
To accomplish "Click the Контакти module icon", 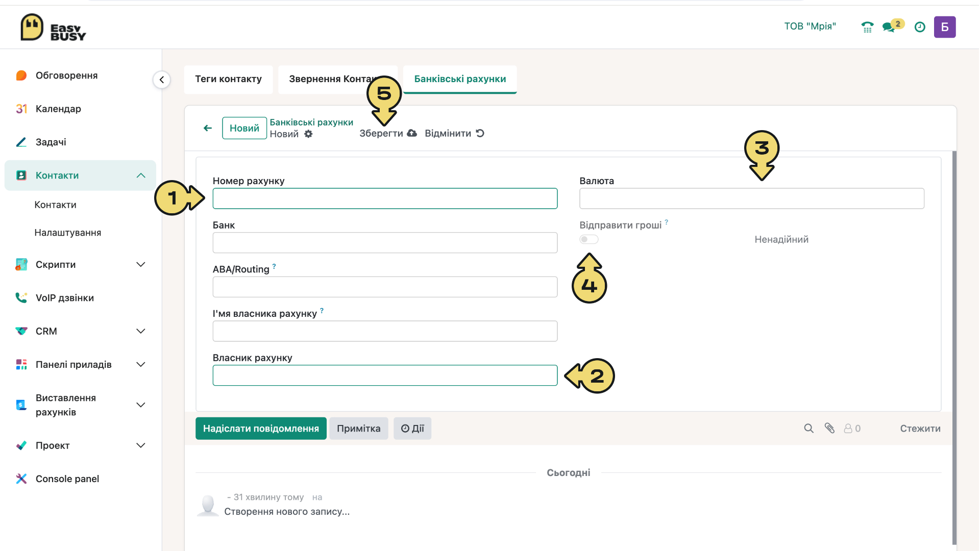I will tap(21, 176).
